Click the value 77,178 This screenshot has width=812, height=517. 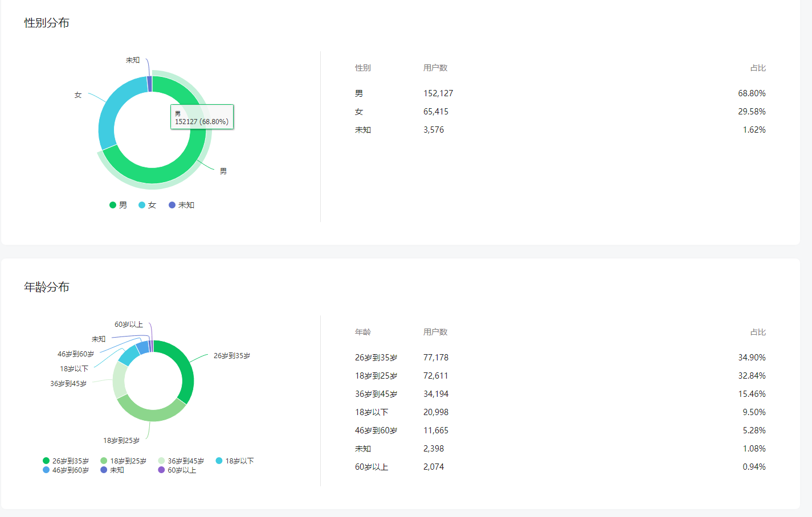click(436, 358)
